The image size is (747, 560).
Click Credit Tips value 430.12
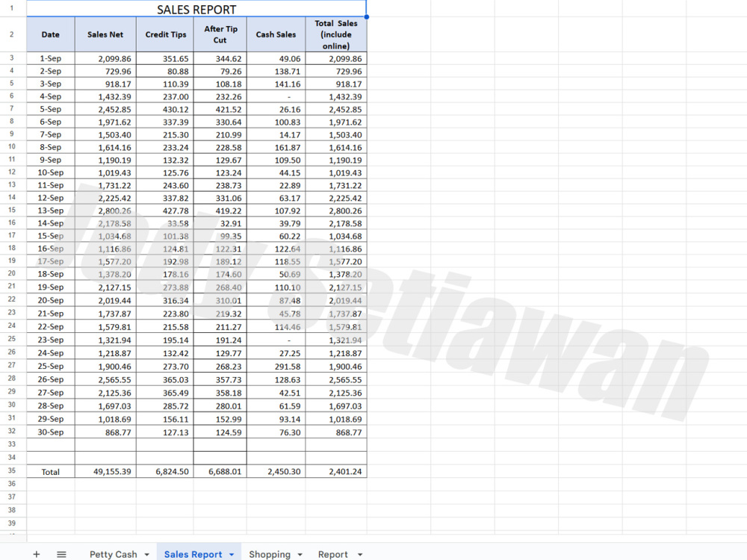[x=165, y=110]
